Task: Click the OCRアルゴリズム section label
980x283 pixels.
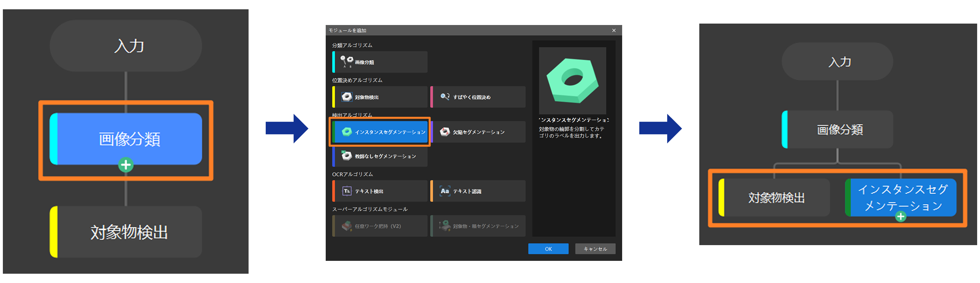Action: pos(352,174)
